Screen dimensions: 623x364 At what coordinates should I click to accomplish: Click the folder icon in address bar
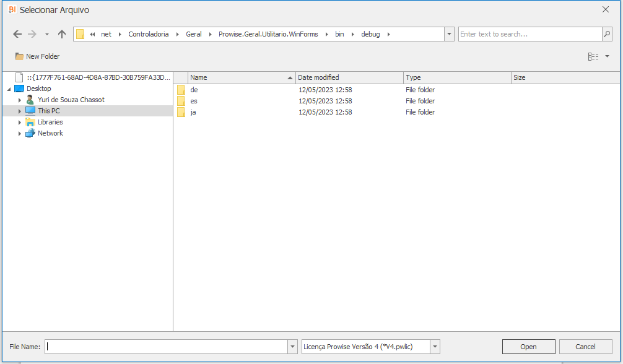click(x=80, y=34)
